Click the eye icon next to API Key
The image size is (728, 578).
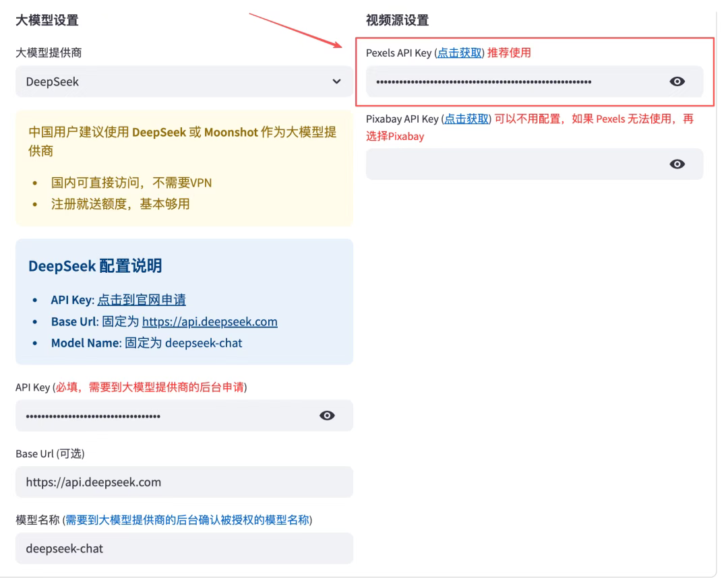pyautogui.click(x=327, y=415)
